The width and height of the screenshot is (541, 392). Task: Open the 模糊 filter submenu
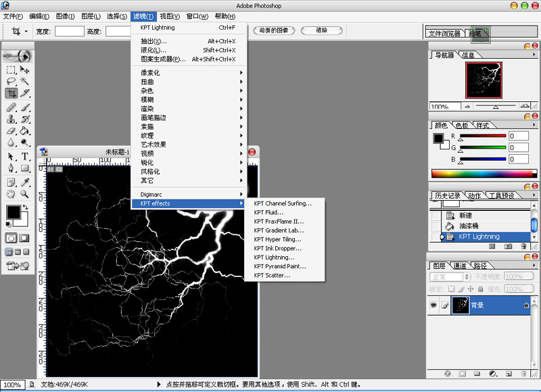click(x=189, y=99)
